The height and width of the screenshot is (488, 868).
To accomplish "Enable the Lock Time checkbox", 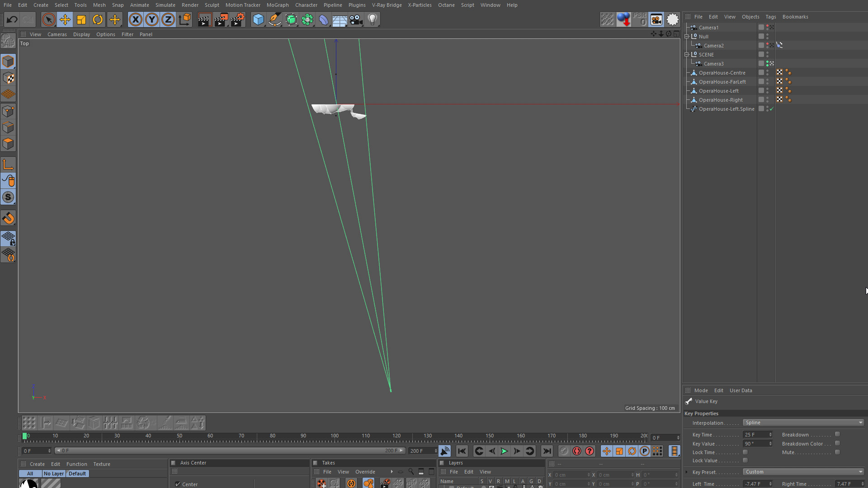I will 745,452.
